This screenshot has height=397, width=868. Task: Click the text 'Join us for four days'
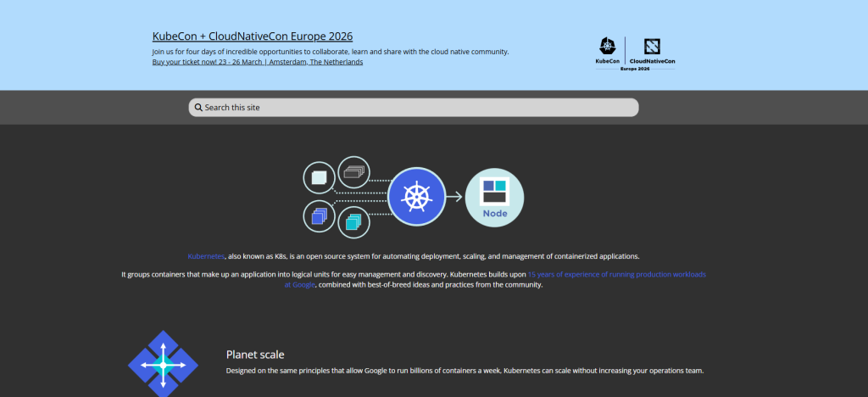click(x=186, y=52)
